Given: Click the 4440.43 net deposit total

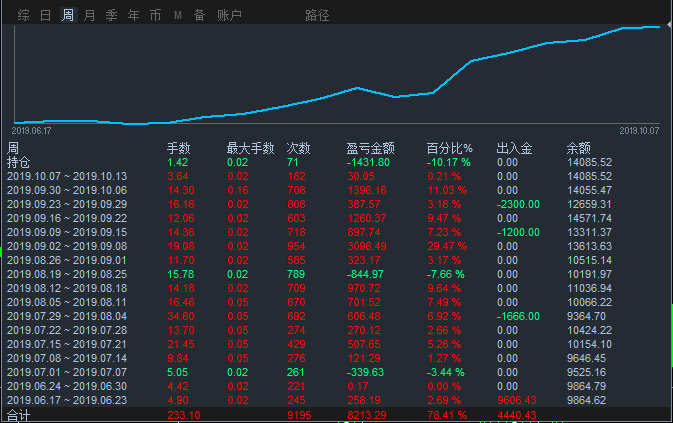Looking at the screenshot, I should tap(517, 415).
